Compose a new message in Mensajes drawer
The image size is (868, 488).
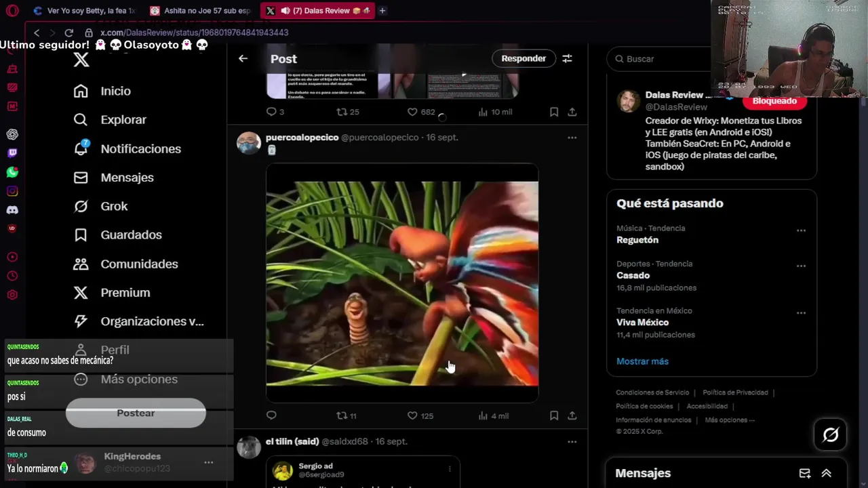point(805,473)
